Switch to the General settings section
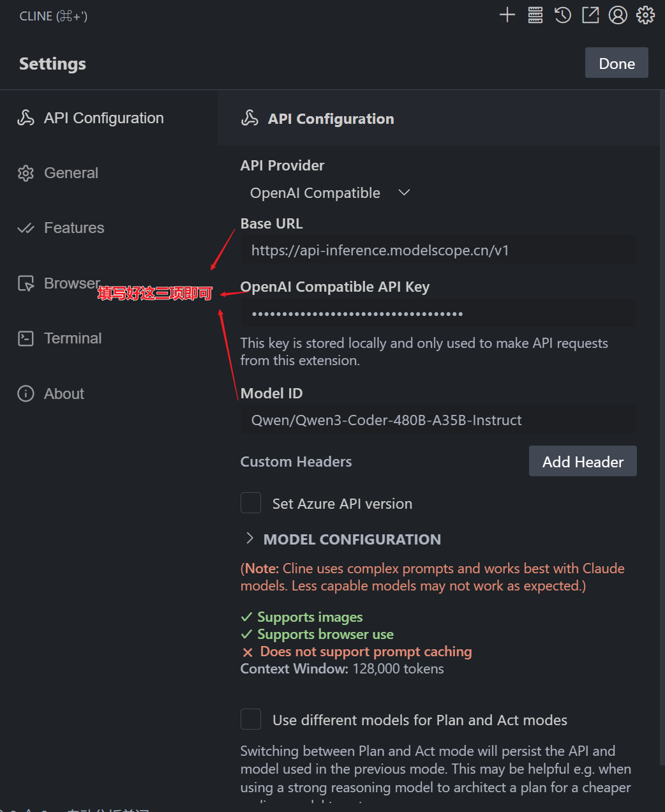This screenshot has height=812, width=665. [70, 172]
